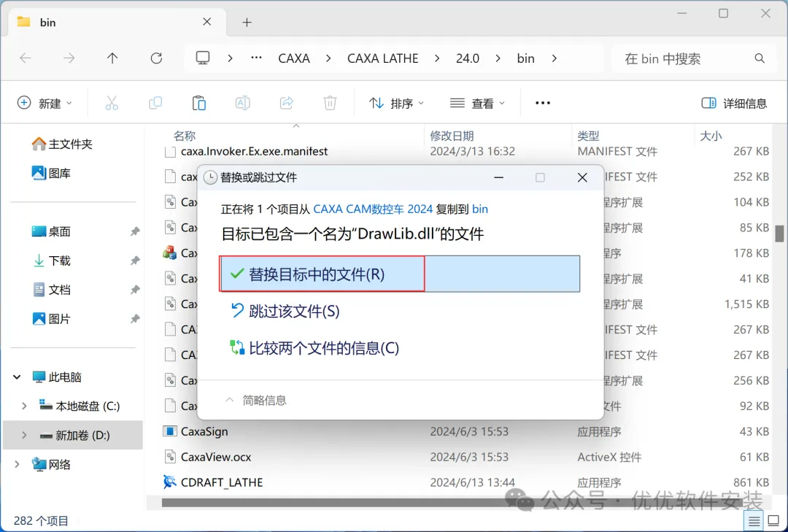Click CAXA in the breadcrumb path
Viewport: 788px width, 532px height.
pos(294,58)
